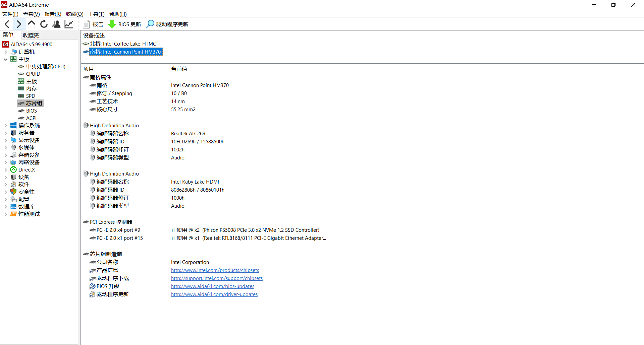Click the BIOS 更新 toolbar button
Viewport: 644px width, 345px height.
tap(124, 24)
